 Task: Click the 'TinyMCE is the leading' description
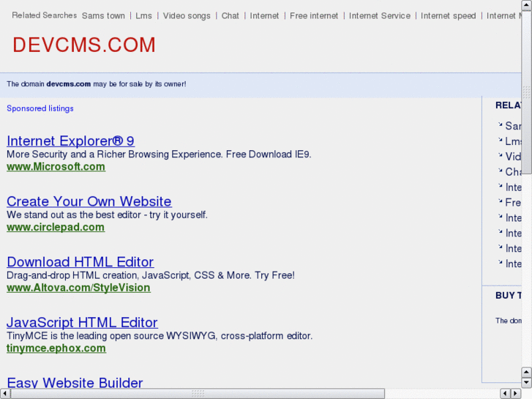coord(160,335)
